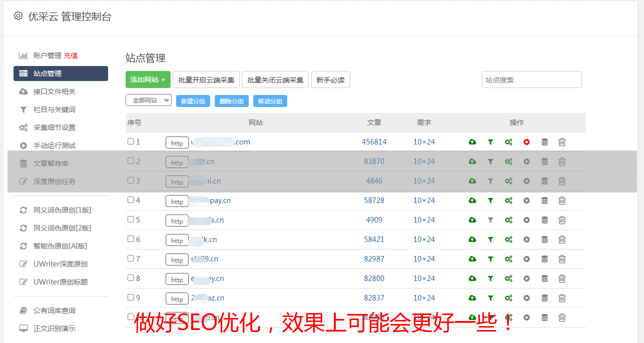Click the green filter icon in row 6
Screen dimensions: 644x343
[x=490, y=239]
